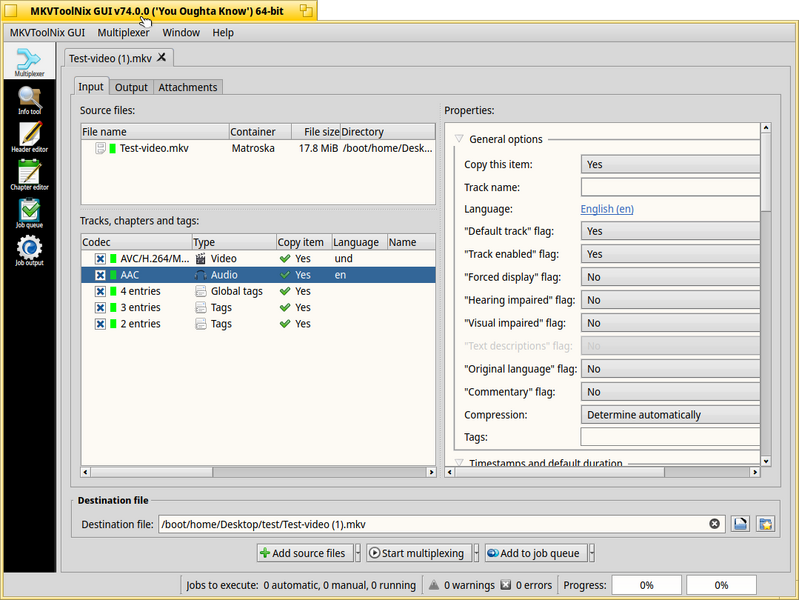Screen dimensions: 799x600
Task: Collapse the General options section
Action: click(x=459, y=139)
